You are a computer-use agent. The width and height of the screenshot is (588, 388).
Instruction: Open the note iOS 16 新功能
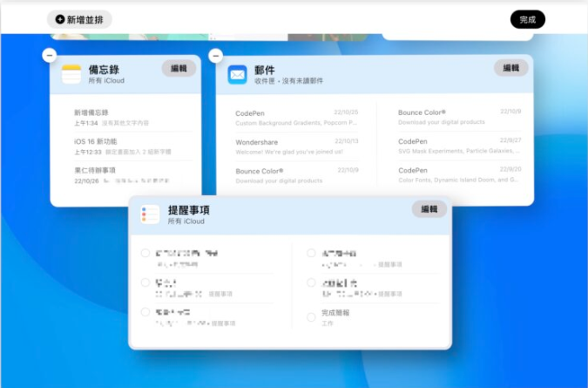pos(133,146)
